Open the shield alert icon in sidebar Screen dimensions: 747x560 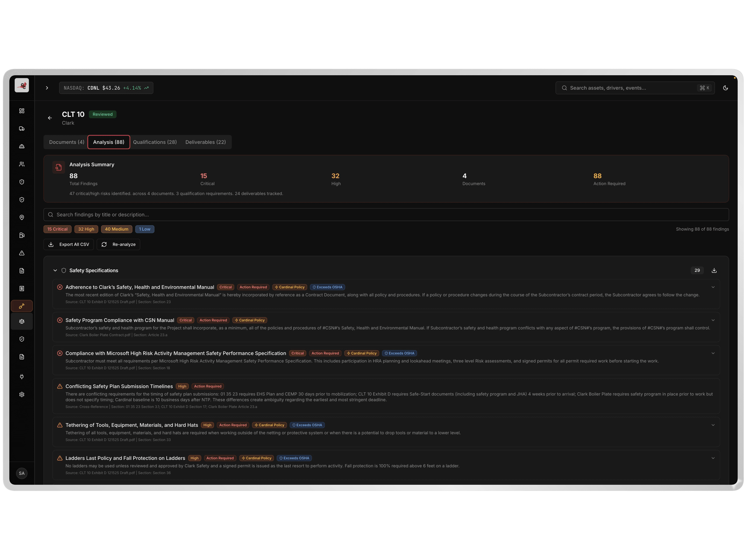22,182
